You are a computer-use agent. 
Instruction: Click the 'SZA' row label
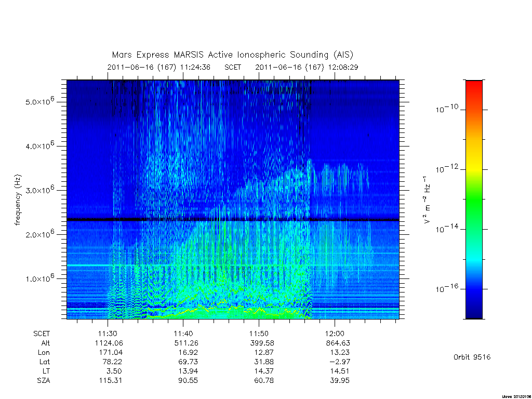(x=44, y=381)
